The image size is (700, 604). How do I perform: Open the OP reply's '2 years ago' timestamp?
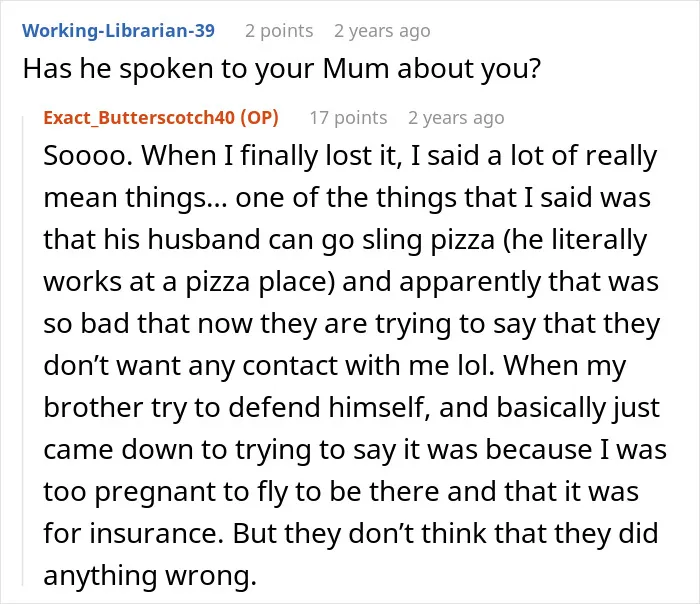pyautogui.click(x=456, y=118)
